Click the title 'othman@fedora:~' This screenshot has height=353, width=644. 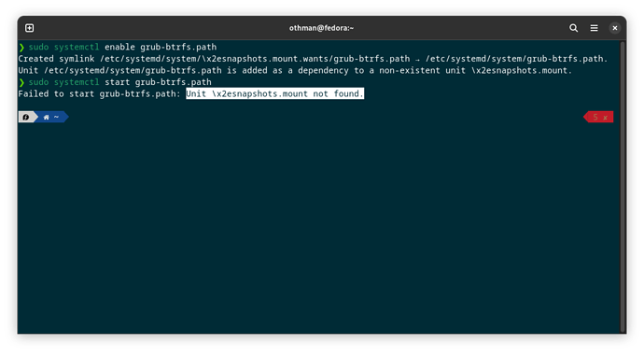coord(321,28)
